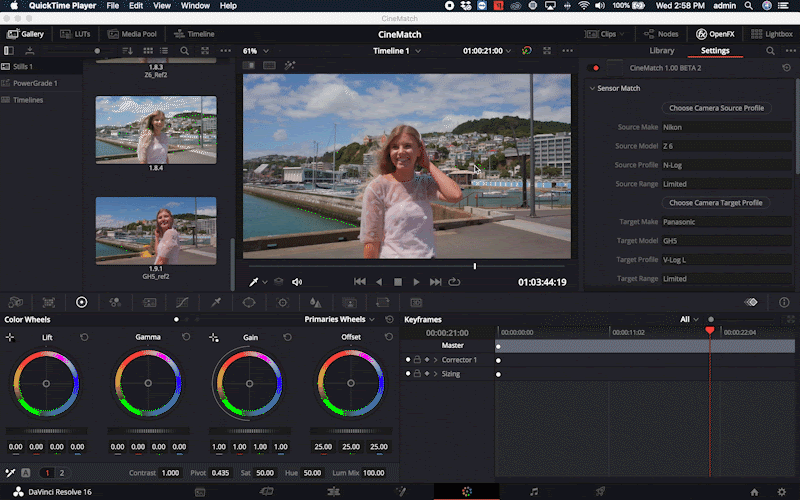The width and height of the screenshot is (800, 500).
Task: Switch to the Library tab
Action: click(x=662, y=50)
